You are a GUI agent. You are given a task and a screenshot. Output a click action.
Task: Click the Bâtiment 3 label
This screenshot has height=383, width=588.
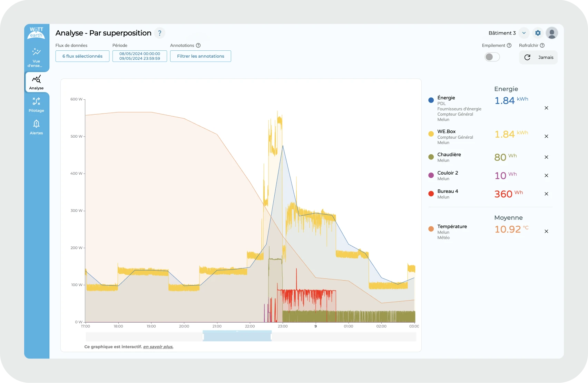pos(502,33)
